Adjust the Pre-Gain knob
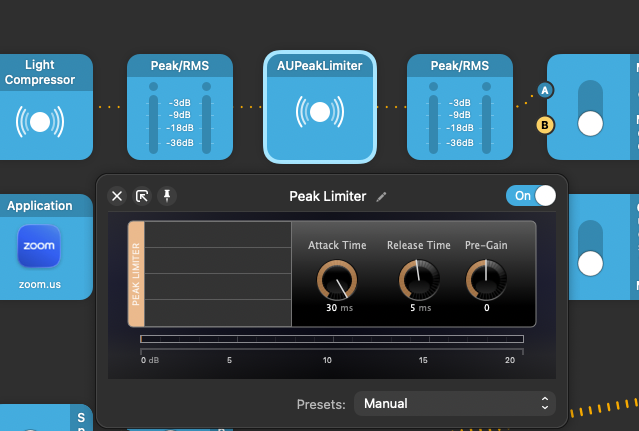 (x=486, y=280)
